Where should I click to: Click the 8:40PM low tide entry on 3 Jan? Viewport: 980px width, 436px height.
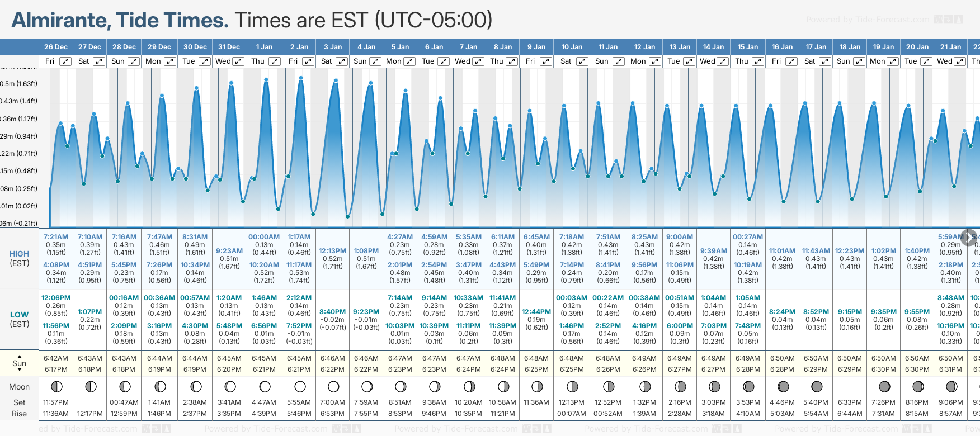point(332,312)
